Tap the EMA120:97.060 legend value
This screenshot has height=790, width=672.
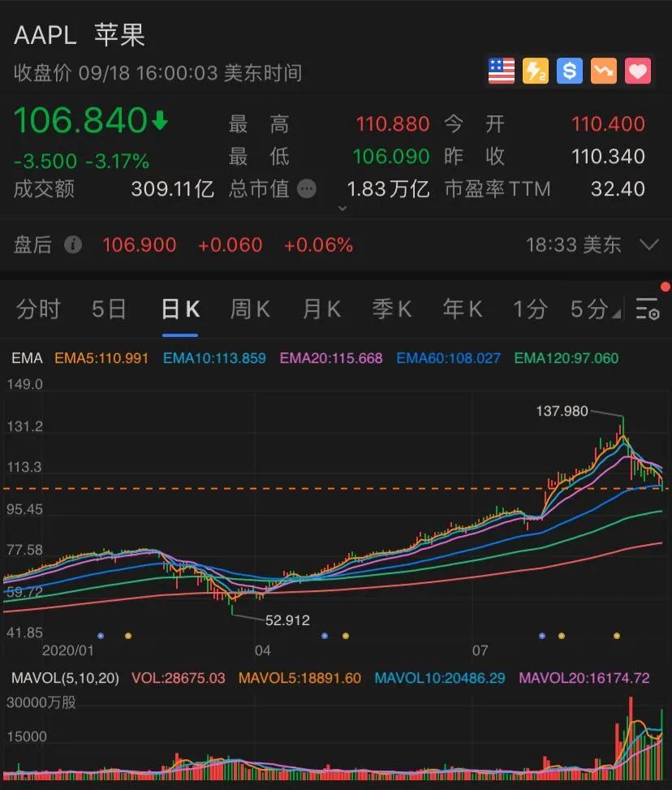coord(566,358)
